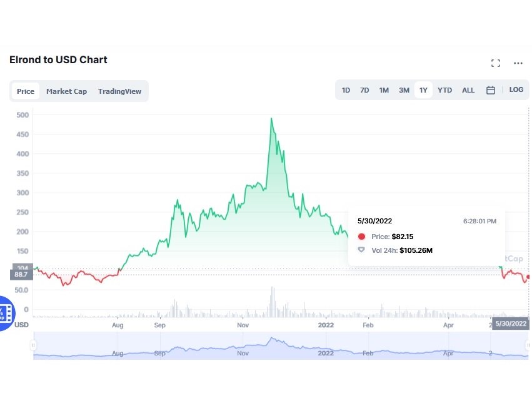The width and height of the screenshot is (532, 413).
Task: Click the red price data point marker
Action: point(529,277)
